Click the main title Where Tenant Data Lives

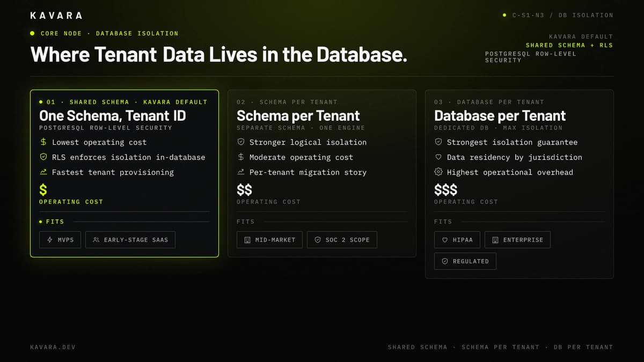click(x=219, y=54)
